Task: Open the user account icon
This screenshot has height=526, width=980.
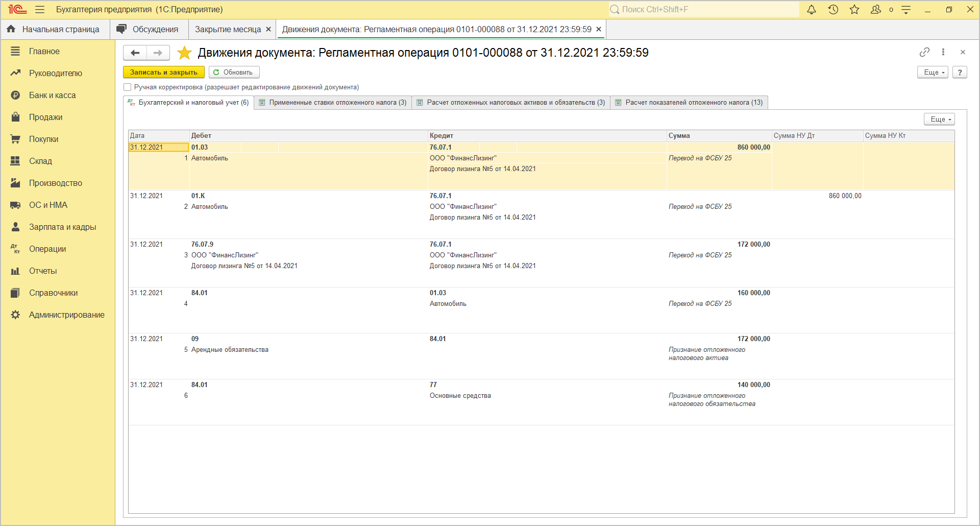Action: click(x=876, y=9)
